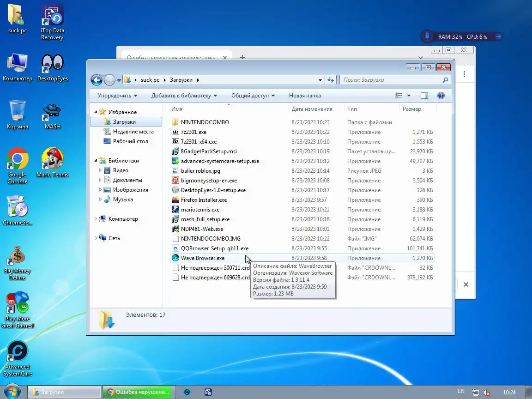This screenshot has height=399, width=532.
Task: Expand the Музыка library node
Action: (x=100, y=199)
